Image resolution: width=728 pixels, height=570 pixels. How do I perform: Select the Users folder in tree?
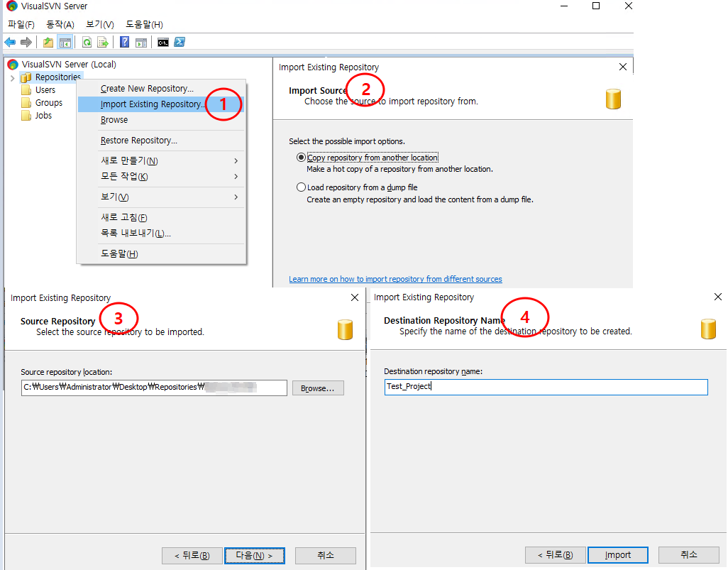pos(45,89)
